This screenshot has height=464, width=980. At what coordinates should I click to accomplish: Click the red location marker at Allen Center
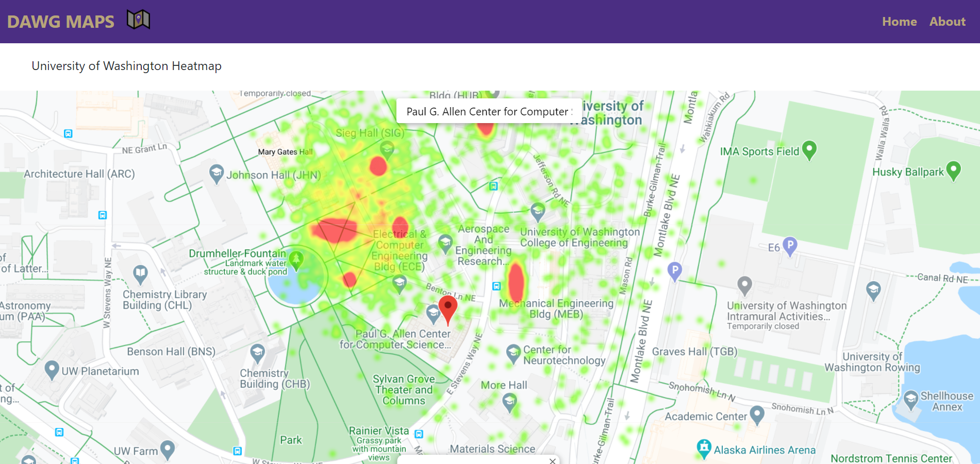[447, 310]
